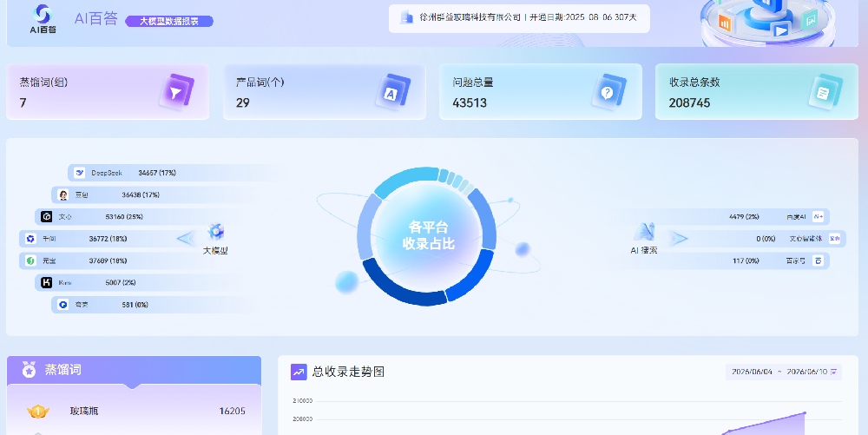Click the 208745 total records value

pyautogui.click(x=689, y=103)
